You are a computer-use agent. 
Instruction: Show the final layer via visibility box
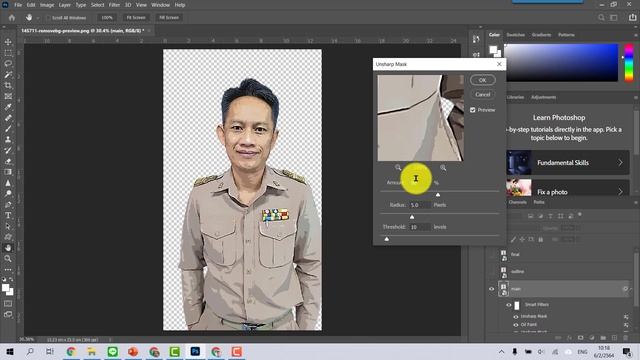tap(491, 255)
